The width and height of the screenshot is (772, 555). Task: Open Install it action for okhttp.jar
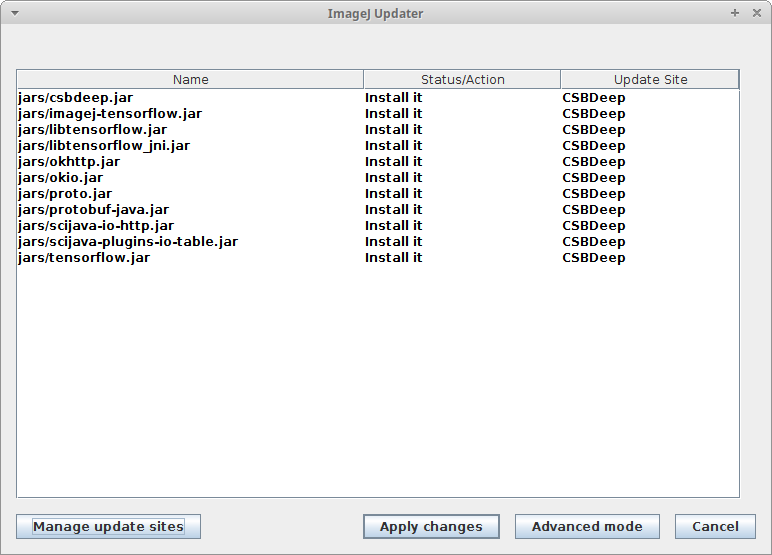[393, 162]
